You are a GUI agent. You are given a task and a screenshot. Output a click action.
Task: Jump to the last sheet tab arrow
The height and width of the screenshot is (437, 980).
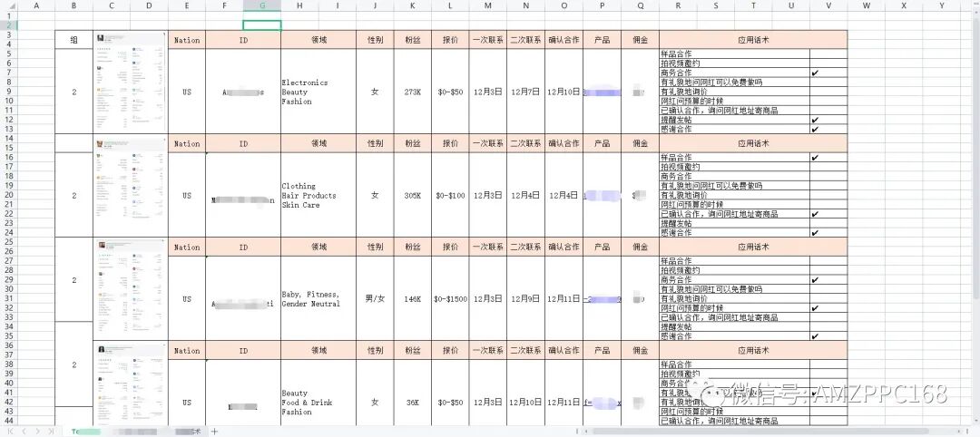[51, 432]
